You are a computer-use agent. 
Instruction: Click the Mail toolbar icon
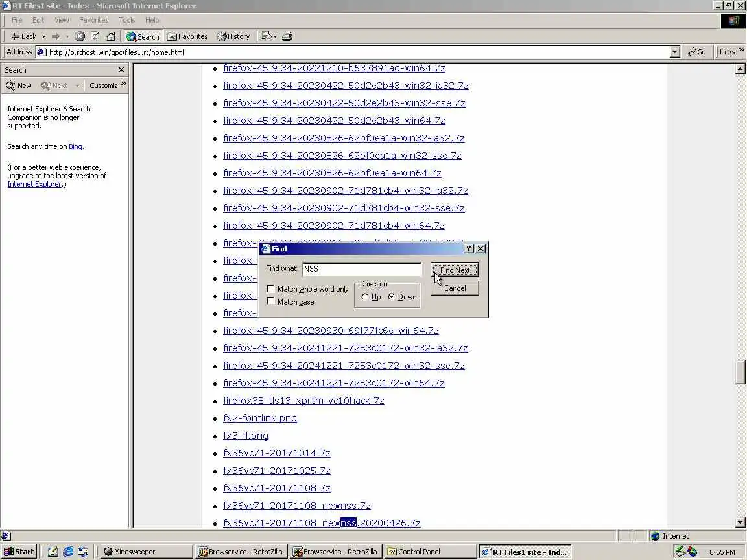(267, 36)
